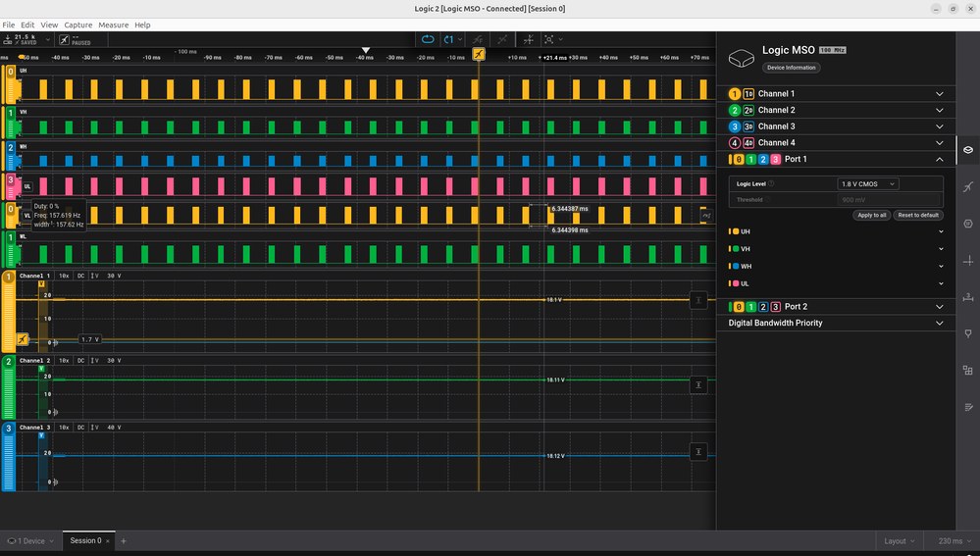The height and width of the screenshot is (556, 980).
Task: Toggle analog channel 3 blue circle
Action: coord(735,126)
